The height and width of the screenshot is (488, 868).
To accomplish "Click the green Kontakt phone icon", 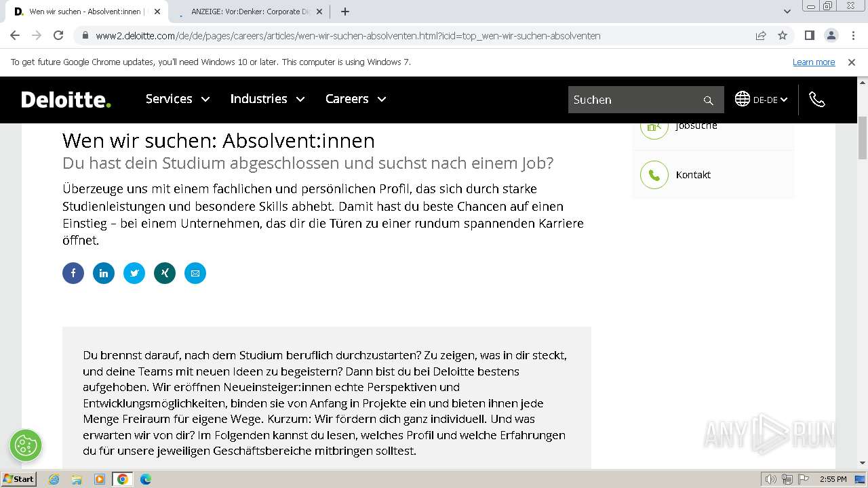I will 654,175.
